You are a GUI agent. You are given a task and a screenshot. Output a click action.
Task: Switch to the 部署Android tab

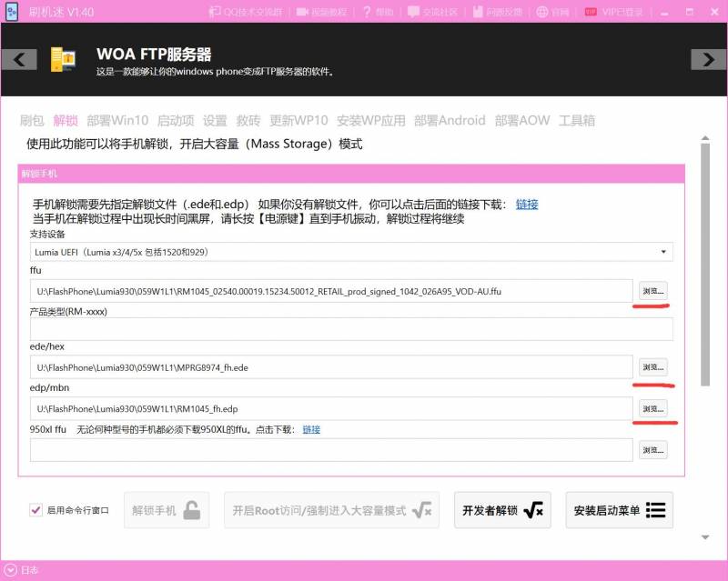tap(450, 121)
